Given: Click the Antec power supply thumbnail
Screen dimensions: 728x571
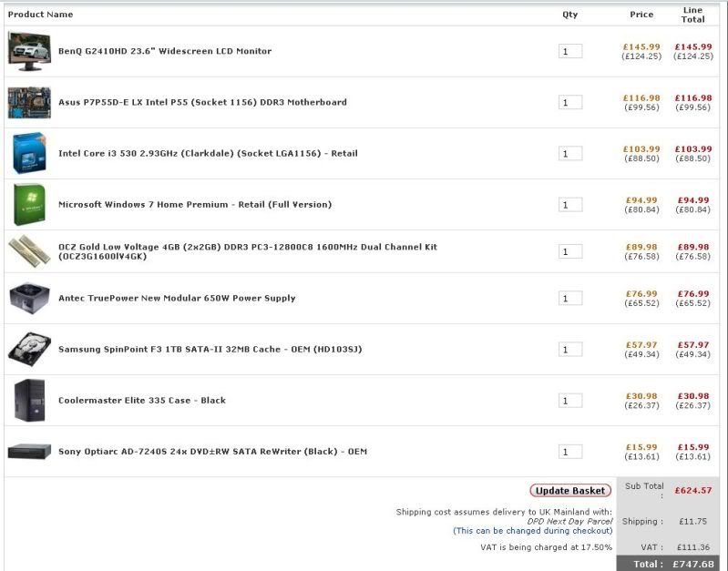Looking at the screenshot, I should coord(29,298).
